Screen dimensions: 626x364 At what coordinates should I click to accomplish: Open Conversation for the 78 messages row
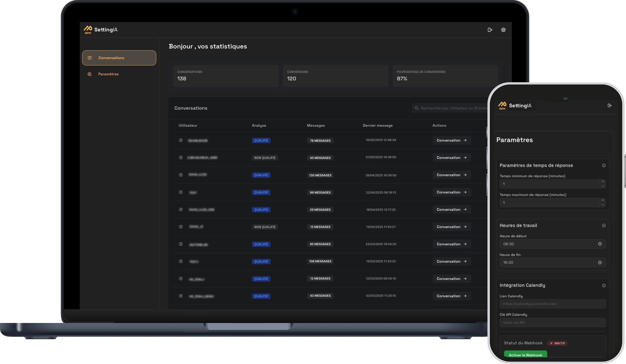point(451,140)
